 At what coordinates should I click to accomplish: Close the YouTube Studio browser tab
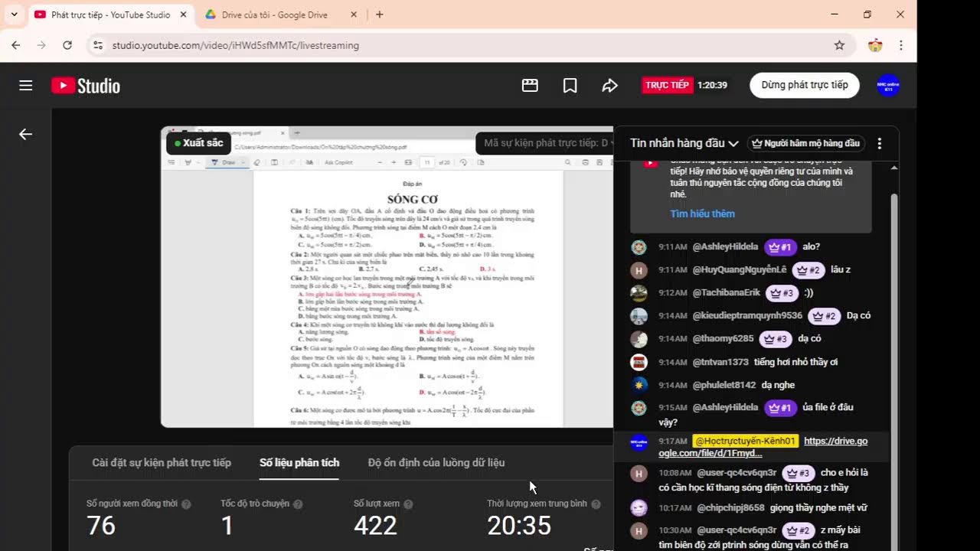183,15
